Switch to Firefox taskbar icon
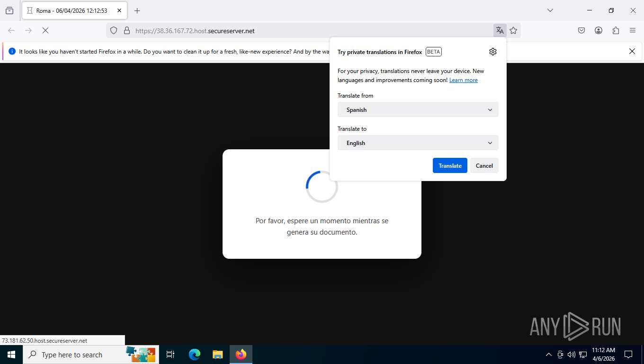This screenshot has width=644, height=364. [241, 355]
